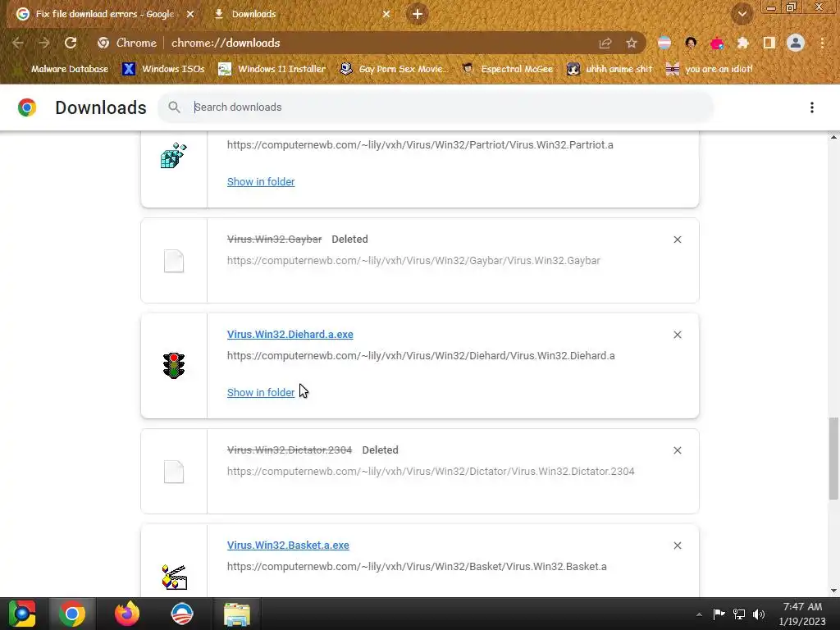Switch to Fix file download errors tab

click(x=104, y=15)
